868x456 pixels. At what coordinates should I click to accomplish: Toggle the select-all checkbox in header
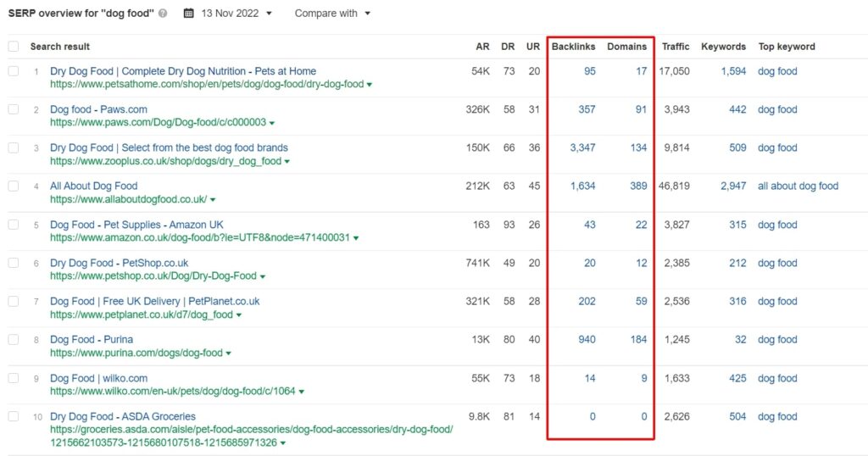tap(14, 47)
